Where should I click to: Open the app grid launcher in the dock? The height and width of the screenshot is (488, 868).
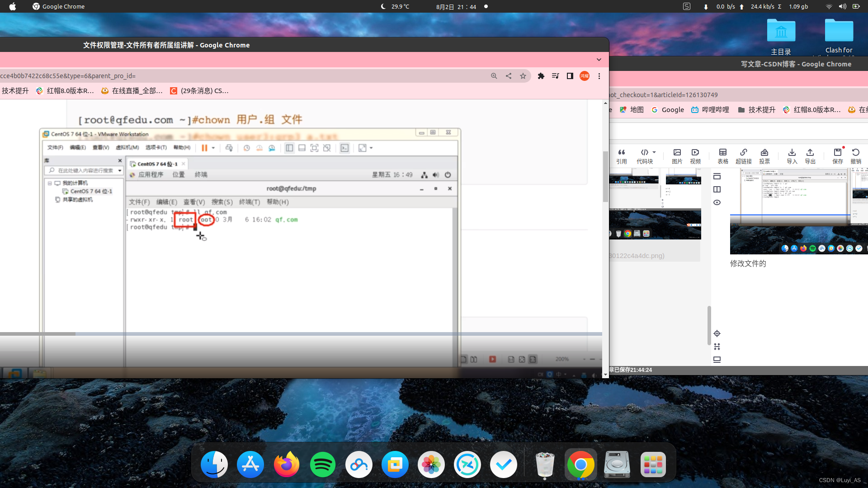653,465
